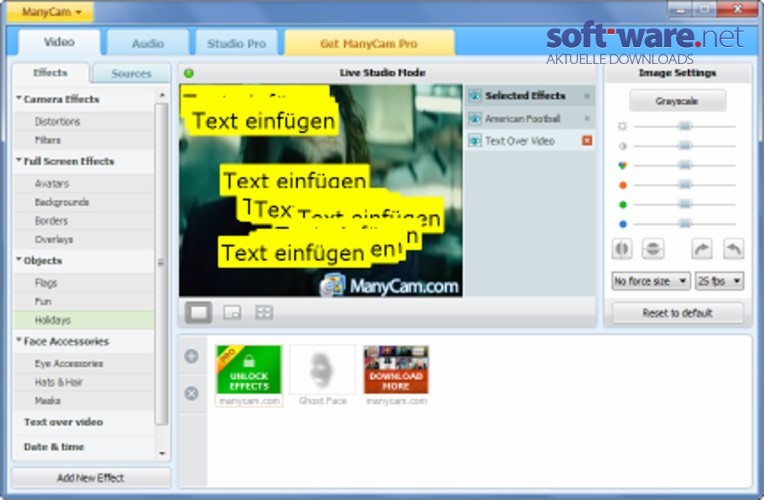Open the Studio Pro tab
The image size is (764, 500).
pyautogui.click(x=236, y=43)
